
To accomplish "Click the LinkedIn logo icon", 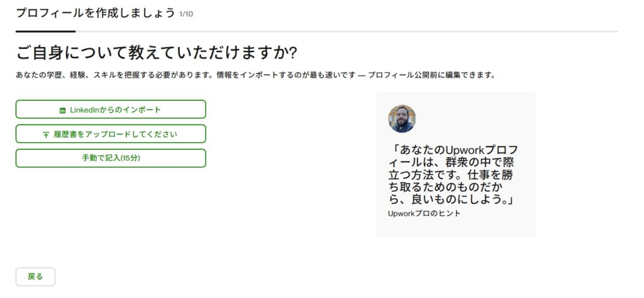I will pos(62,110).
